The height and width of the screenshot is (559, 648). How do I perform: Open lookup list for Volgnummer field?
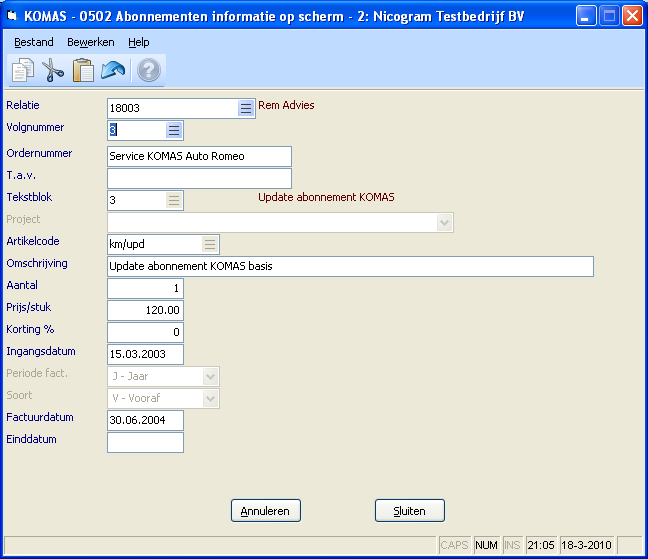coord(174,131)
